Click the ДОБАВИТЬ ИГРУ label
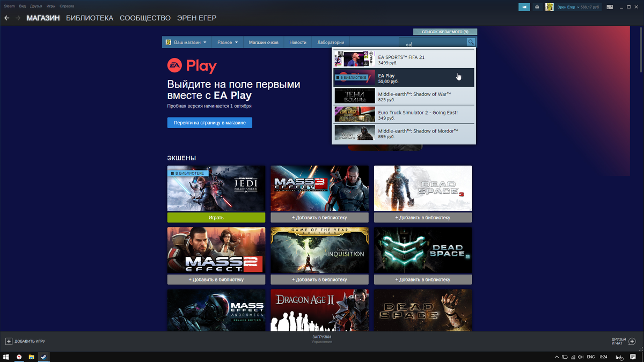The width and height of the screenshot is (644, 362). click(x=30, y=341)
